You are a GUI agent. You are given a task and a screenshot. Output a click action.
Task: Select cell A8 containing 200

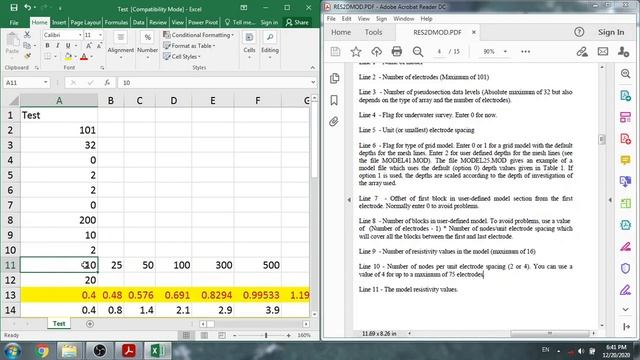click(x=59, y=220)
